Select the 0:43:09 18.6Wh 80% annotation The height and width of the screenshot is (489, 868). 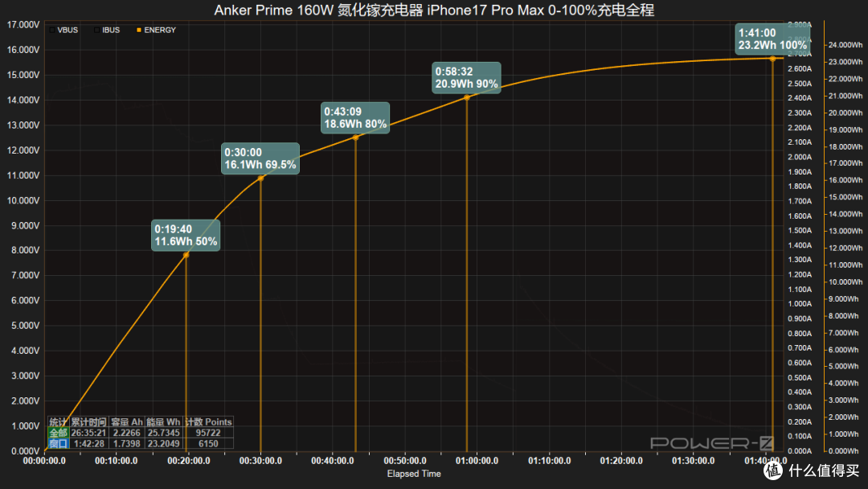(x=355, y=118)
